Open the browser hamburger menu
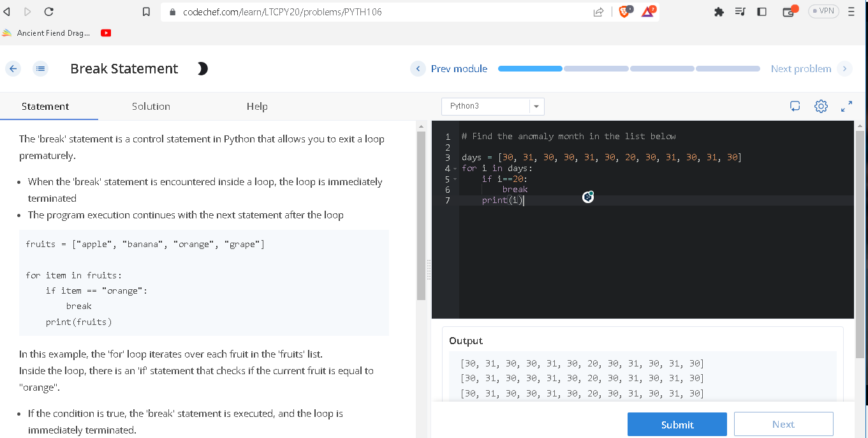 851,12
